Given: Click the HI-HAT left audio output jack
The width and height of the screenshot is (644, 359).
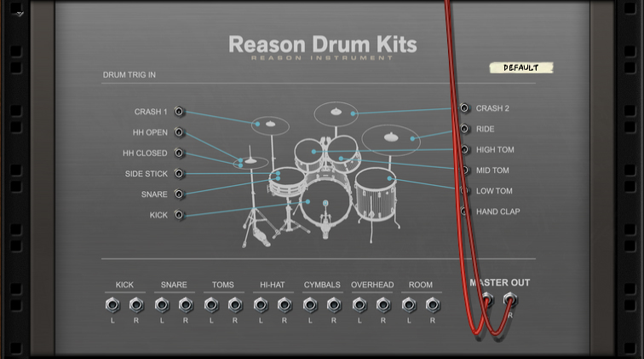Looking at the screenshot, I should click(x=261, y=305).
